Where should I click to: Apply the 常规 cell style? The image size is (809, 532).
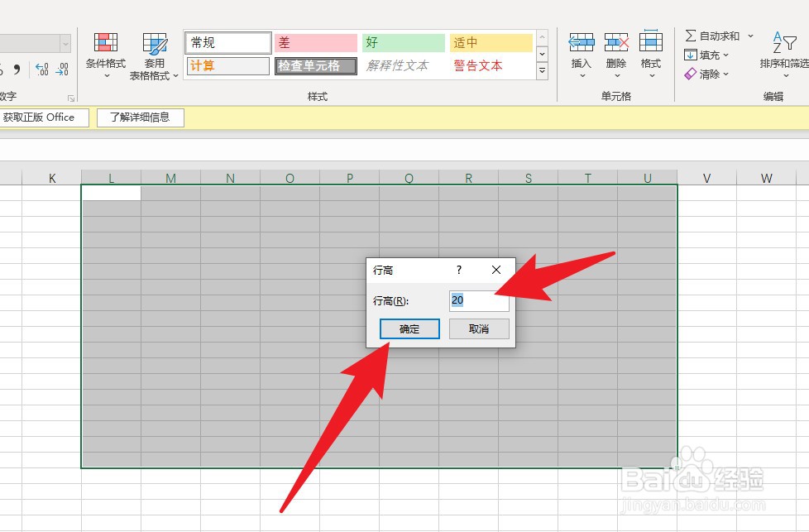pos(228,43)
